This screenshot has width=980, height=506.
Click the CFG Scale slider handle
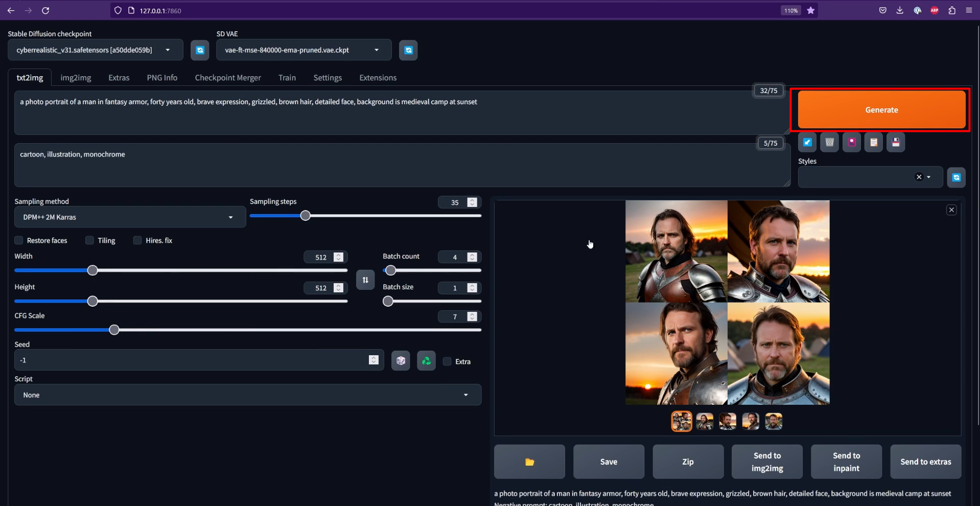114,330
